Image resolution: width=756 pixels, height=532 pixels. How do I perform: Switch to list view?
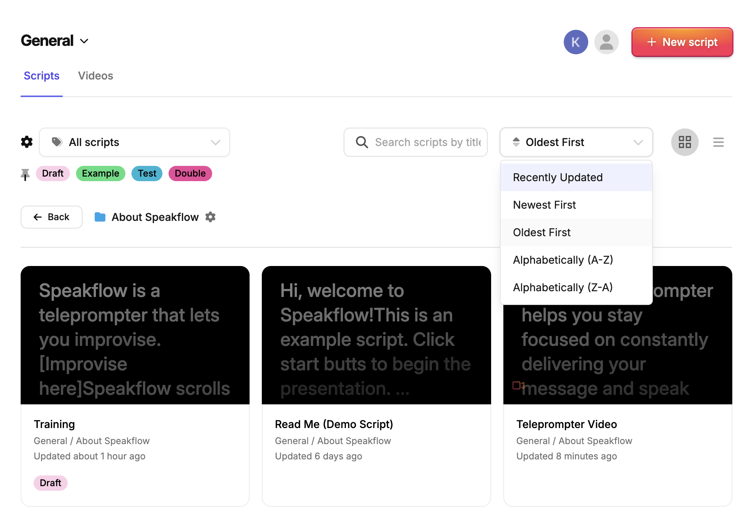click(x=718, y=142)
